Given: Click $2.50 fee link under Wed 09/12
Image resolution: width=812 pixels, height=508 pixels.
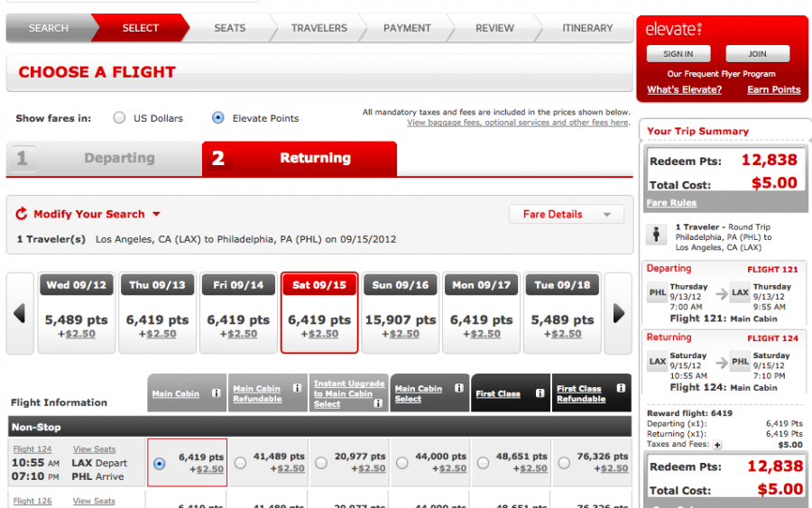Looking at the screenshot, I should (79, 334).
